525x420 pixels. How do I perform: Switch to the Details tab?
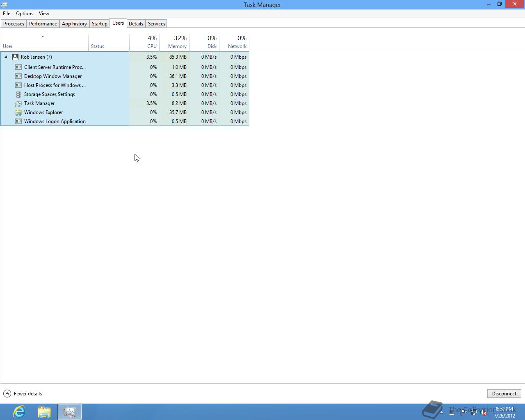[x=136, y=24]
